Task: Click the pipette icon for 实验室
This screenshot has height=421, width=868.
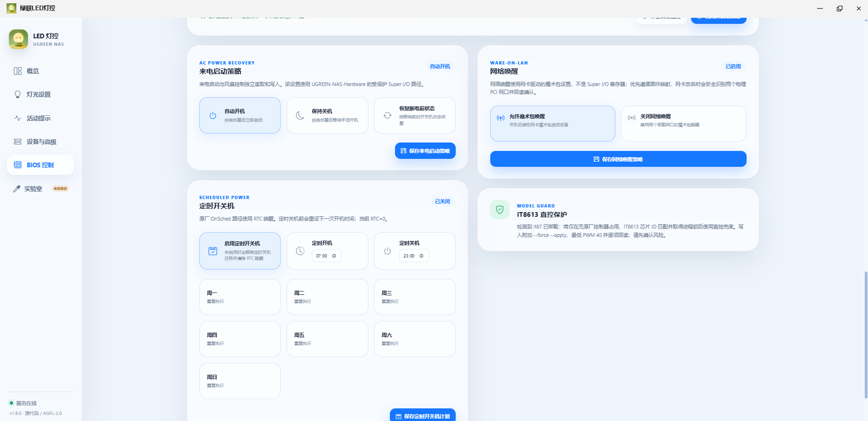Action: 16,189
